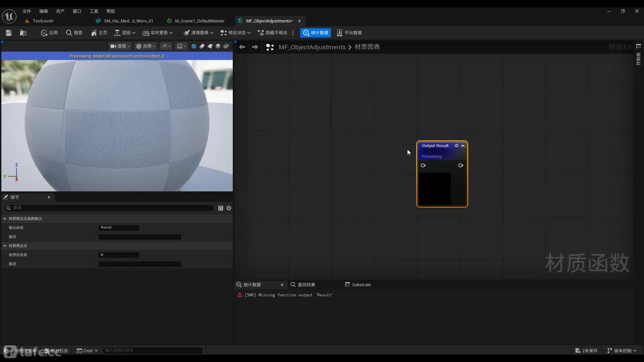Click the Home (主页) toolbar icon
Viewport: 644px width, 362px height.
click(x=99, y=33)
